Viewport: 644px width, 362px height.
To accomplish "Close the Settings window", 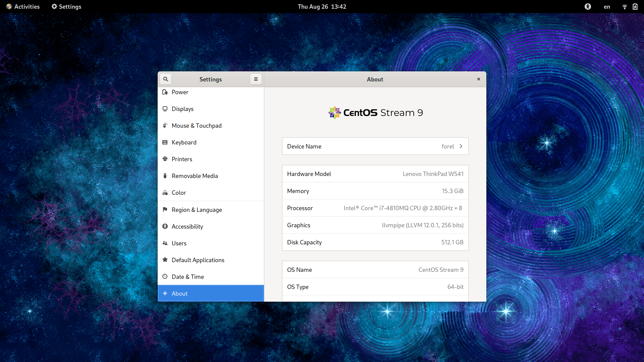I will tap(479, 79).
